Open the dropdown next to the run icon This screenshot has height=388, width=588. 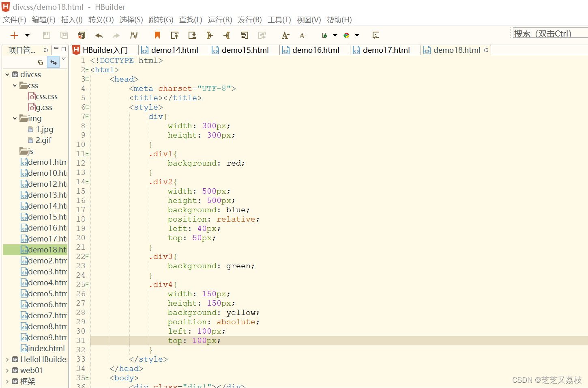pos(335,35)
